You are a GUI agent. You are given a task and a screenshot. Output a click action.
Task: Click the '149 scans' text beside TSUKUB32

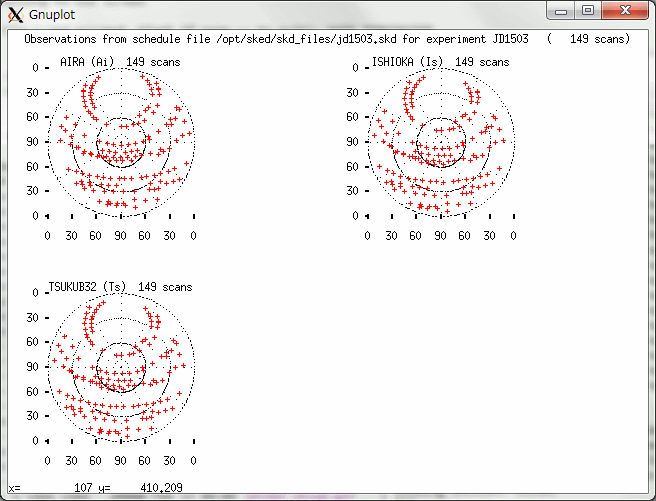pyautogui.click(x=165, y=287)
